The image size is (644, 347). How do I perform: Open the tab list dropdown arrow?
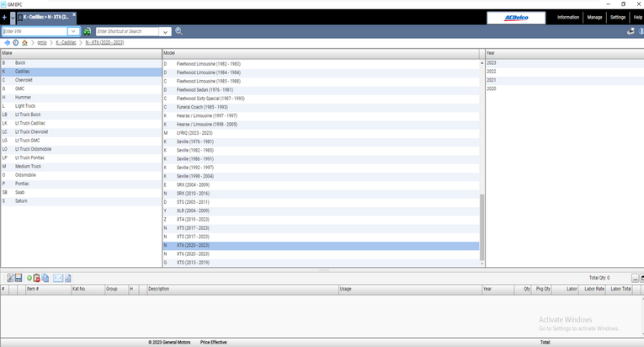[x=12, y=17]
